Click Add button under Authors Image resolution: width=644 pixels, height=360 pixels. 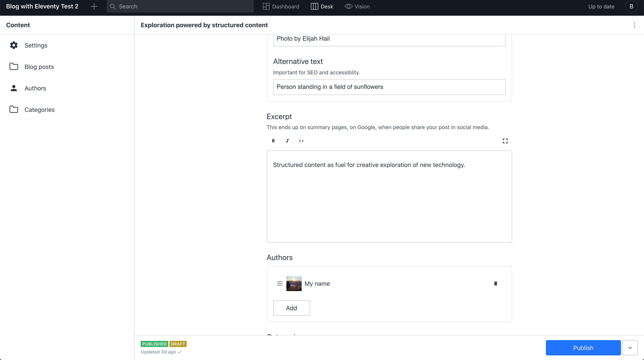[x=292, y=308]
